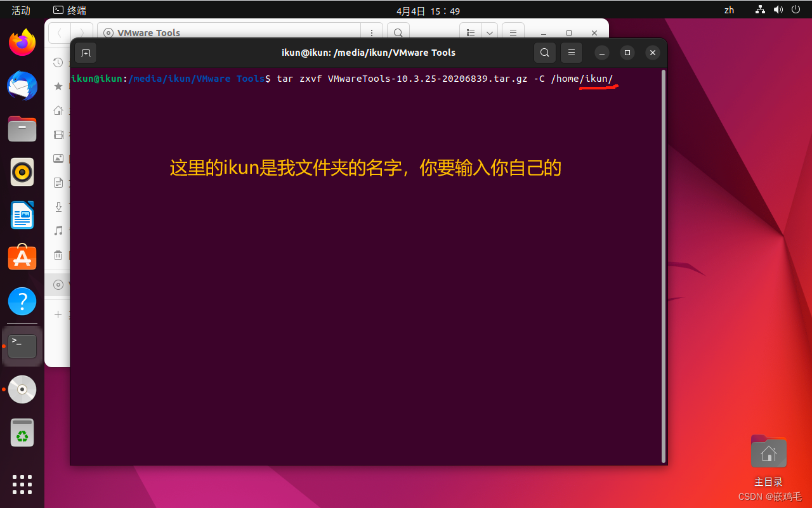The image size is (812, 508).
Task: Click the terminal search icon
Action: (545, 53)
